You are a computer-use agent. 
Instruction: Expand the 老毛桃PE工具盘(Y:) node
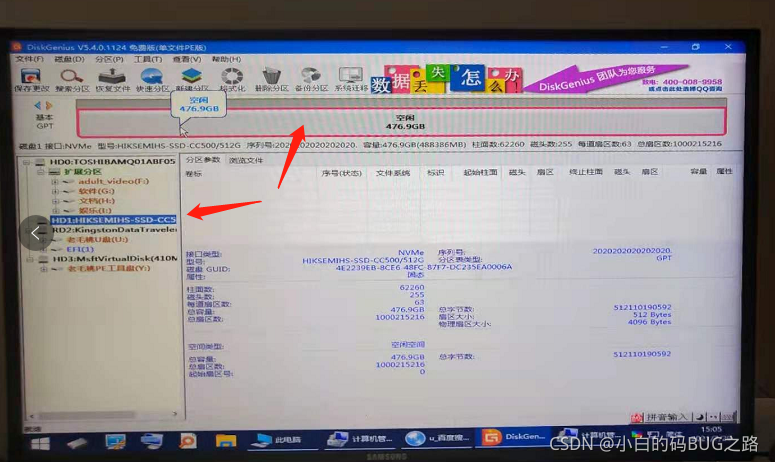43,269
